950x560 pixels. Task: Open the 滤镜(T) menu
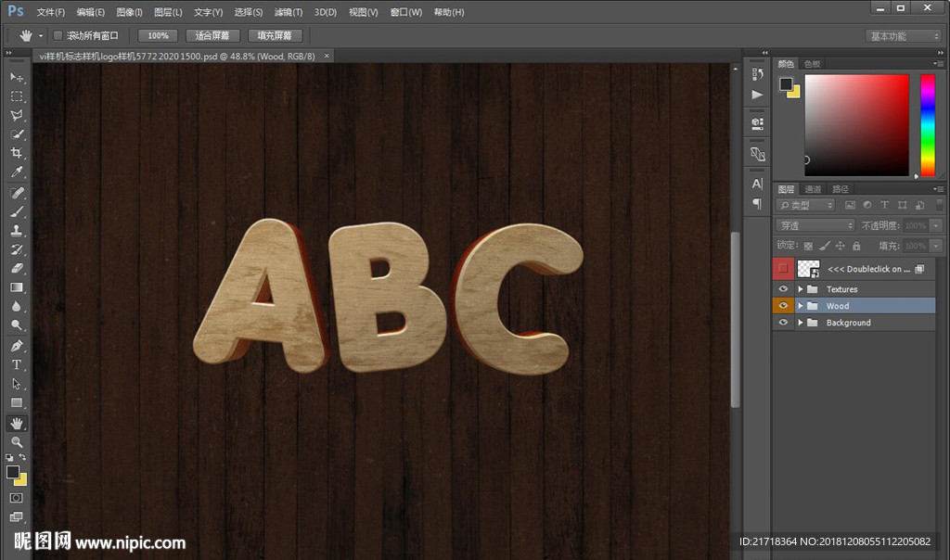(288, 12)
